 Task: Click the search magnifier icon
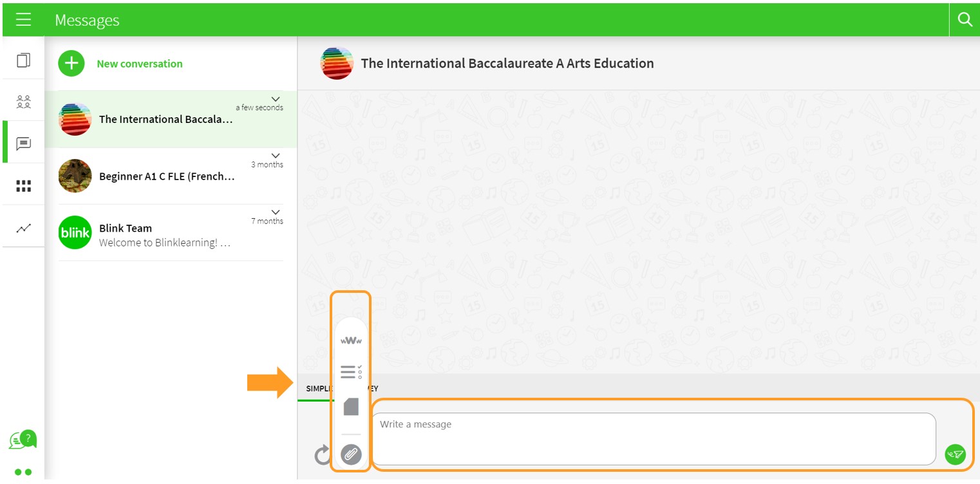coord(965,20)
